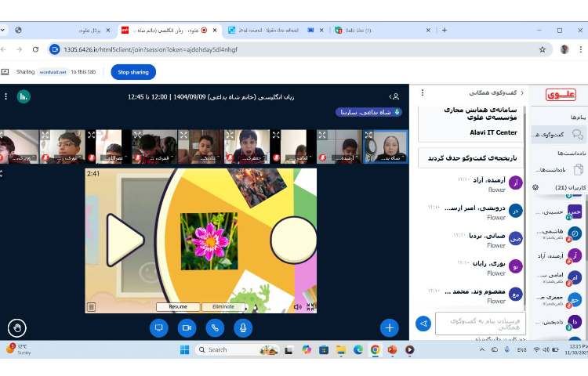Click the Stop sharing button

pos(133,71)
